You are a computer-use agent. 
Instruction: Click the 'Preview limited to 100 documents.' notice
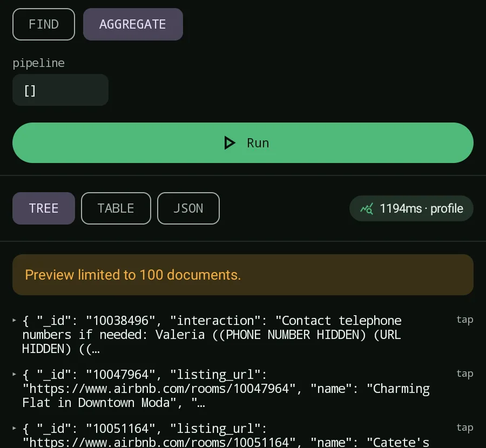243,275
